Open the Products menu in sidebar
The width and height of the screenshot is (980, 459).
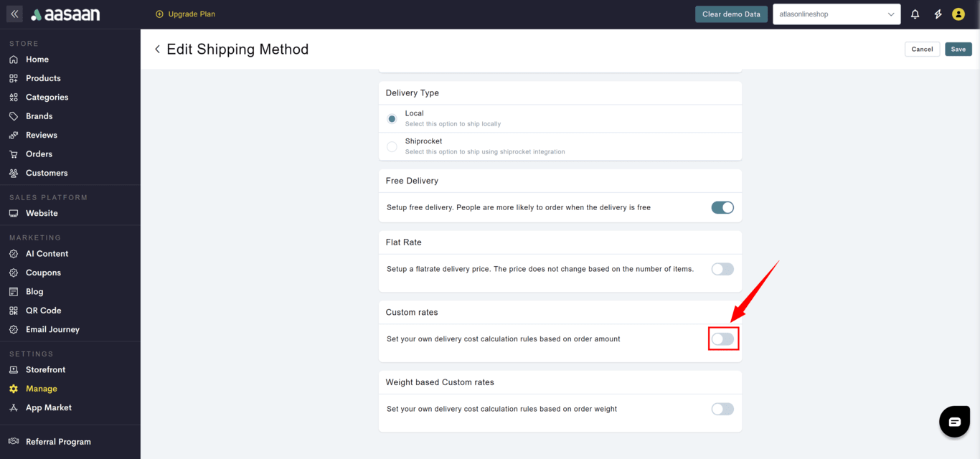(x=43, y=78)
